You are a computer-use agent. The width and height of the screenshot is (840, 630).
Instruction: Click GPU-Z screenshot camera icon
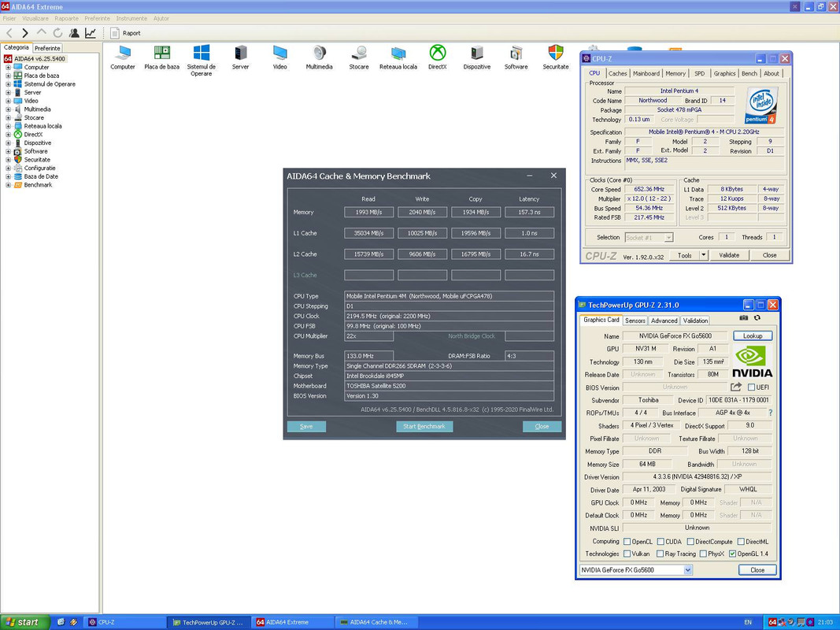point(744,317)
